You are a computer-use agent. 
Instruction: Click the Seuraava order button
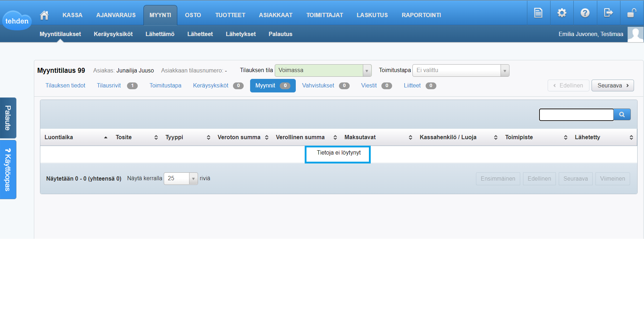(x=612, y=86)
